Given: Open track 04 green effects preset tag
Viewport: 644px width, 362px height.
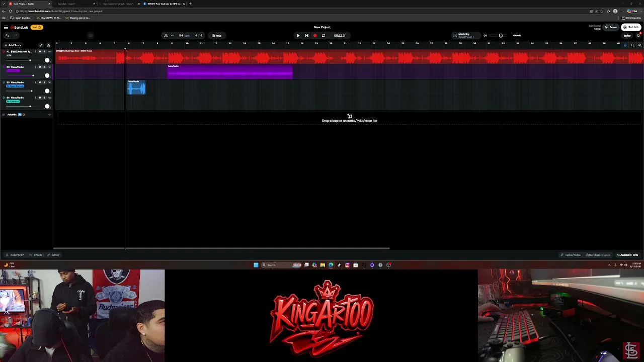Looking at the screenshot, I should (x=13, y=102).
